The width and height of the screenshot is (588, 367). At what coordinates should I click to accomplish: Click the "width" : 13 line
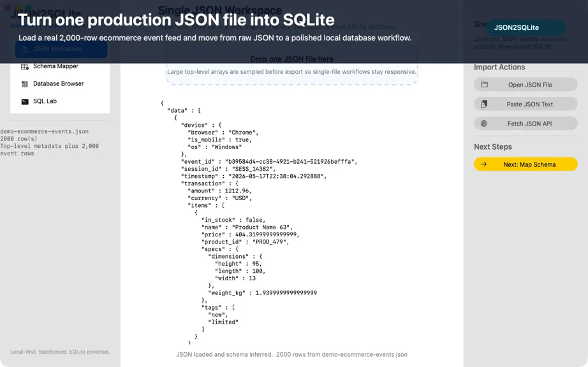235,278
